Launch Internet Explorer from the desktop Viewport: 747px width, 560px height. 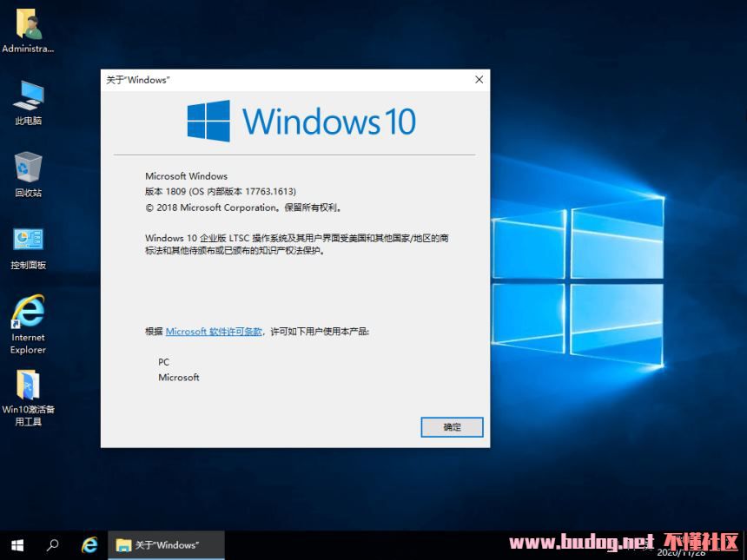point(28,325)
